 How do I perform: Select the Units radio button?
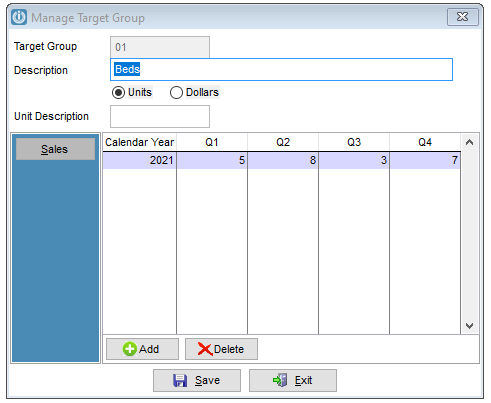(x=118, y=92)
